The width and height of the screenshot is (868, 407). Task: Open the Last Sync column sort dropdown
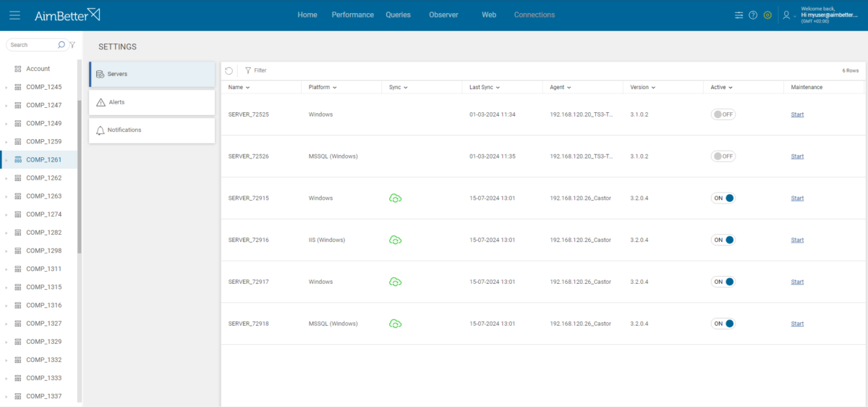click(x=498, y=88)
